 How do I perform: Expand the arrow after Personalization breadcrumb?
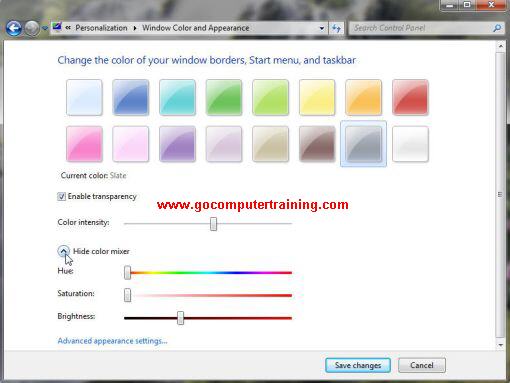click(x=135, y=28)
